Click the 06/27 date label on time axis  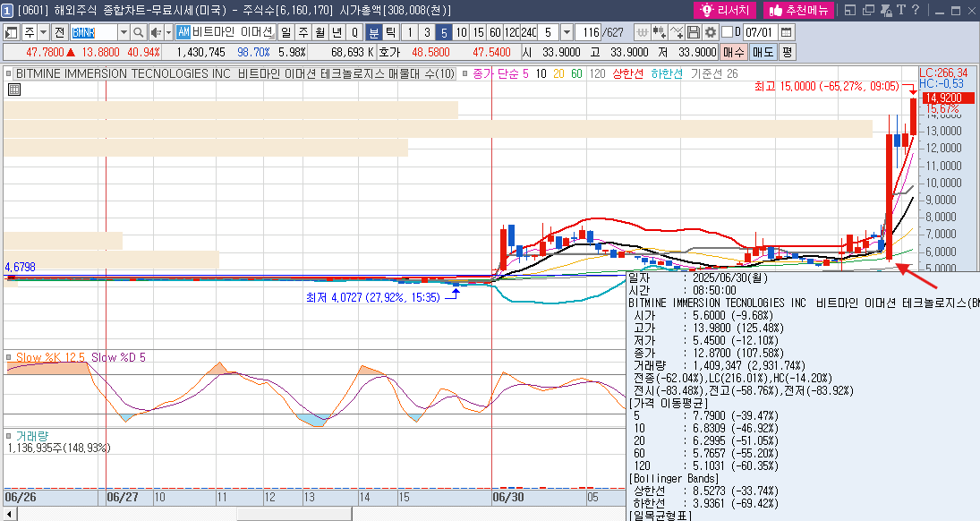(x=123, y=497)
